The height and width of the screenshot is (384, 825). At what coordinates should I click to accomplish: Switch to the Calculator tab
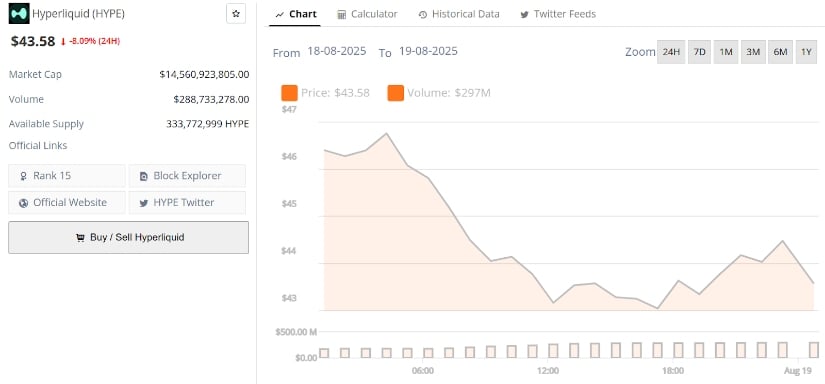pyautogui.click(x=367, y=14)
